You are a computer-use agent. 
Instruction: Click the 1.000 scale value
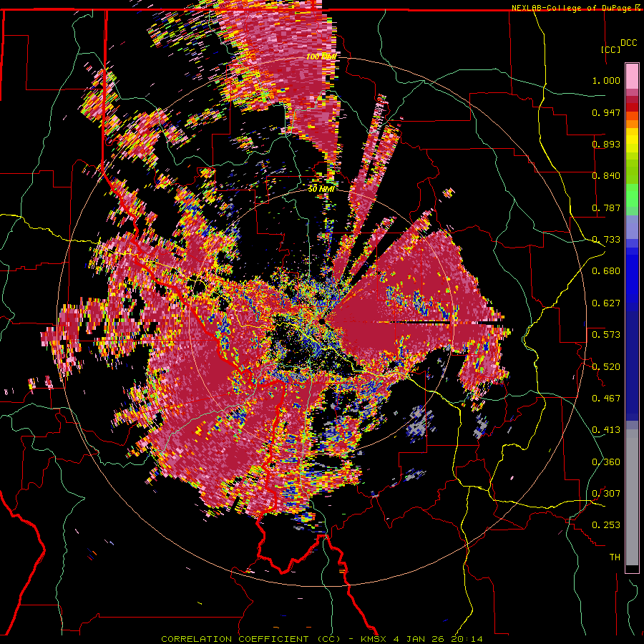coord(606,80)
